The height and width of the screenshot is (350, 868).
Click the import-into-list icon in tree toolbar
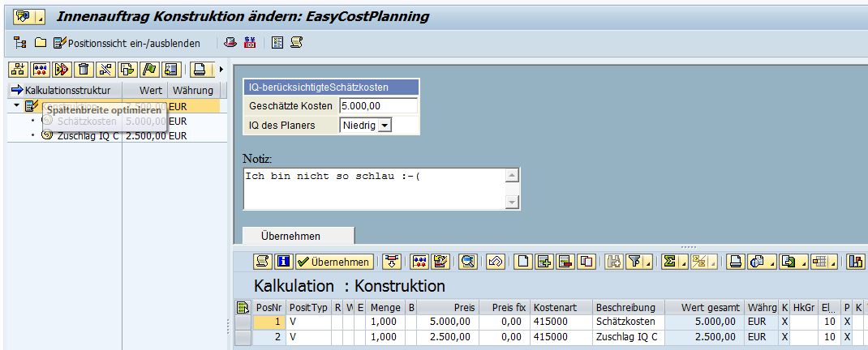click(x=170, y=69)
